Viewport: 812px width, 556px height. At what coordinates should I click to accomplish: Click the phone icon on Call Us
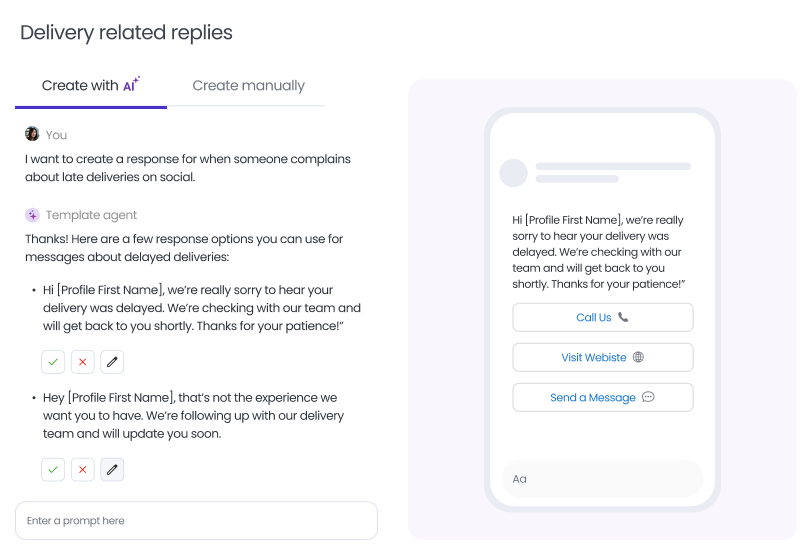coord(624,318)
